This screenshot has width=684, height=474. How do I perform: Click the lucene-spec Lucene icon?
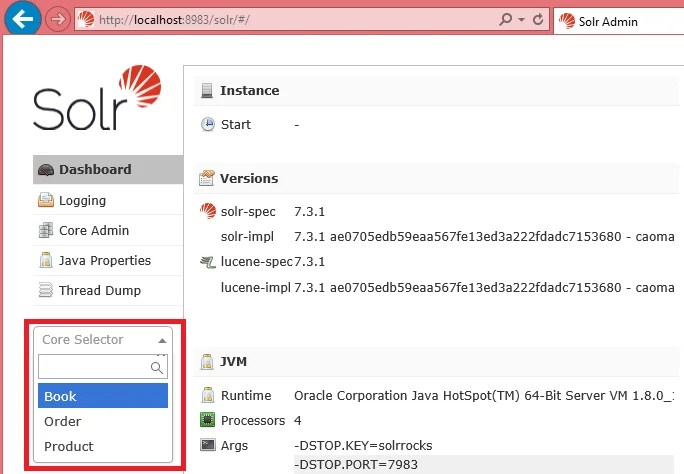click(208, 262)
